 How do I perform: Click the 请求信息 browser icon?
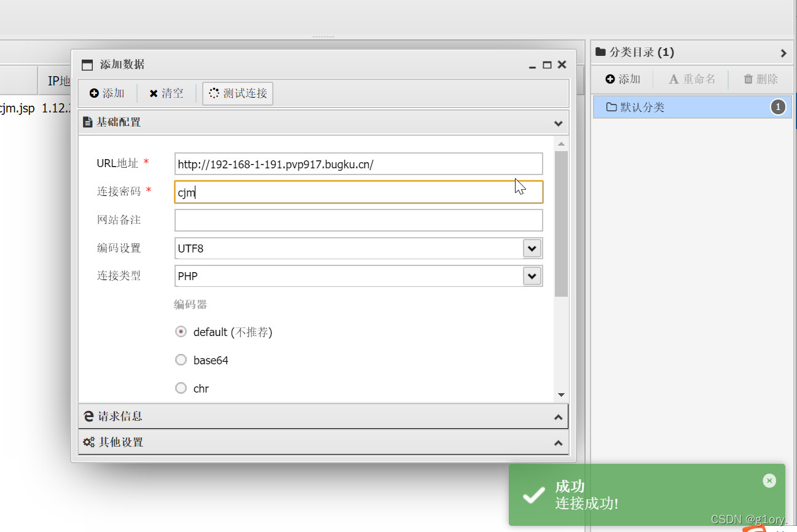88,417
